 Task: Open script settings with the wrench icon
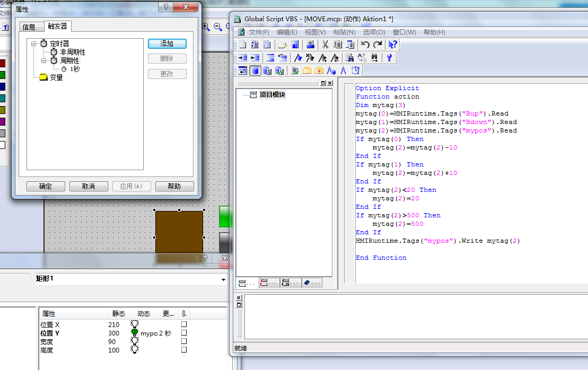(x=389, y=58)
